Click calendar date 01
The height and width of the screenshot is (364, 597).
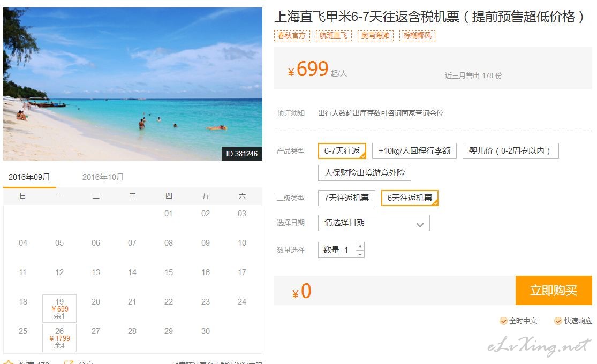169,214
